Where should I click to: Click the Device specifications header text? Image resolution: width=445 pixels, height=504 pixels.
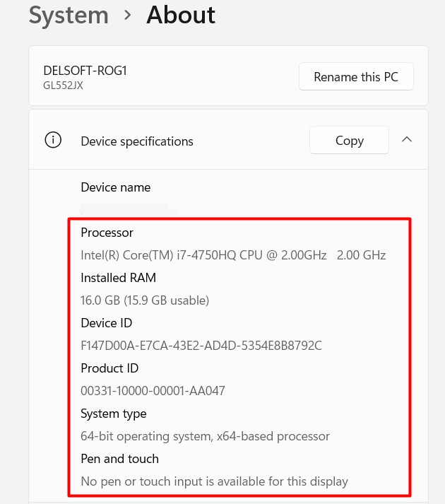click(137, 141)
